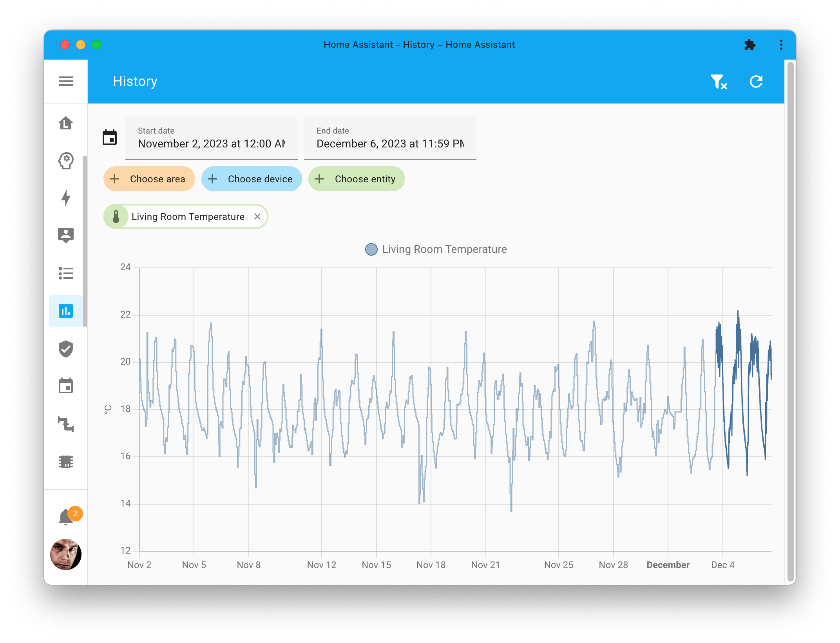Open the Energy lightning bolt panel

coord(65,198)
